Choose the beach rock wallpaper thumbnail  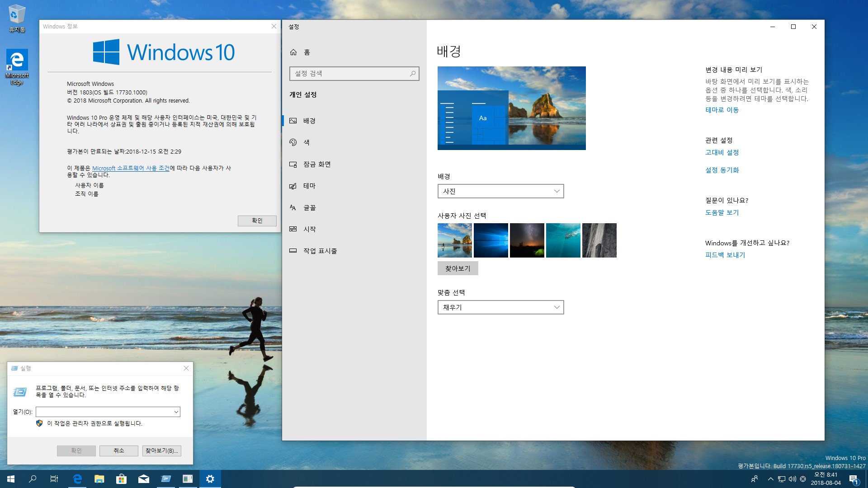click(x=455, y=240)
